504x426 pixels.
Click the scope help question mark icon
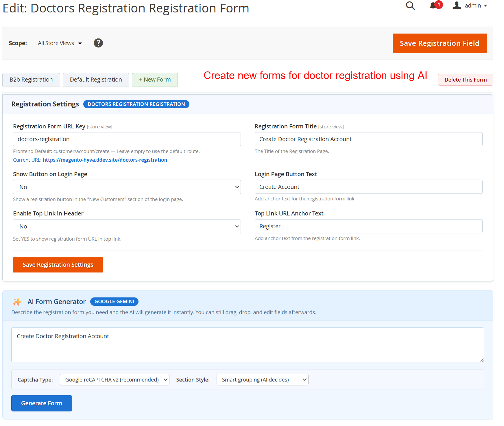pyautogui.click(x=98, y=43)
